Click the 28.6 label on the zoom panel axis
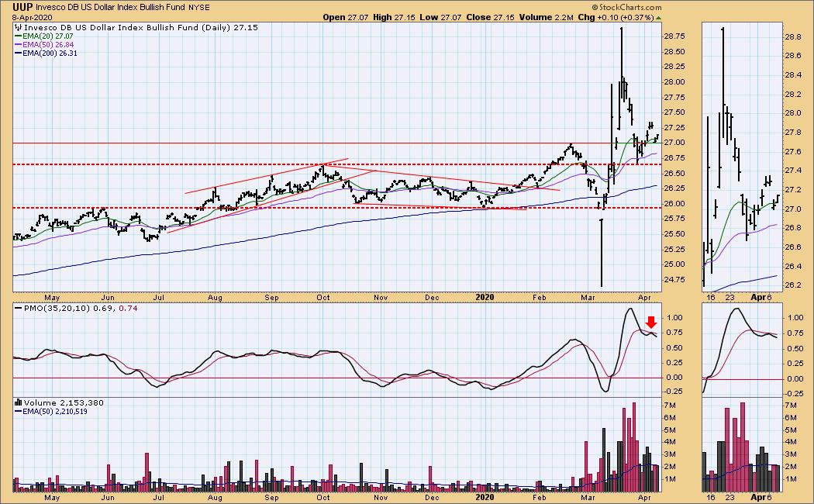 (x=792, y=56)
